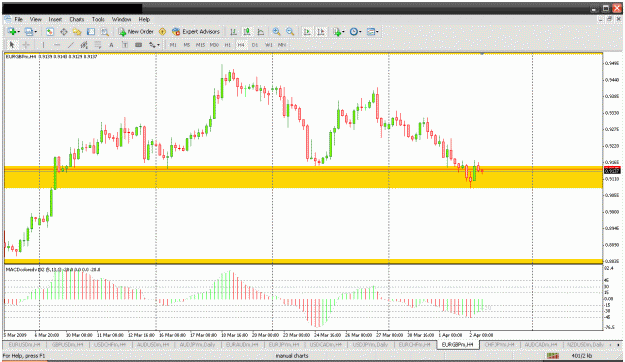Toggle the Terminal window icon

[91, 31]
